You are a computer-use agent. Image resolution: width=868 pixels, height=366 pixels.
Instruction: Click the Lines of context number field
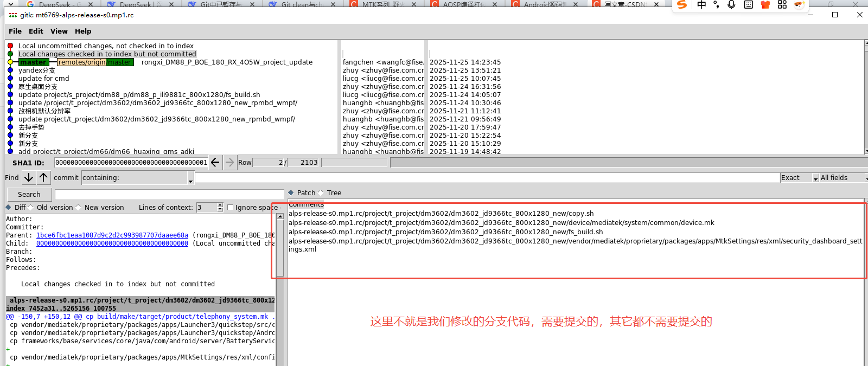(206, 207)
